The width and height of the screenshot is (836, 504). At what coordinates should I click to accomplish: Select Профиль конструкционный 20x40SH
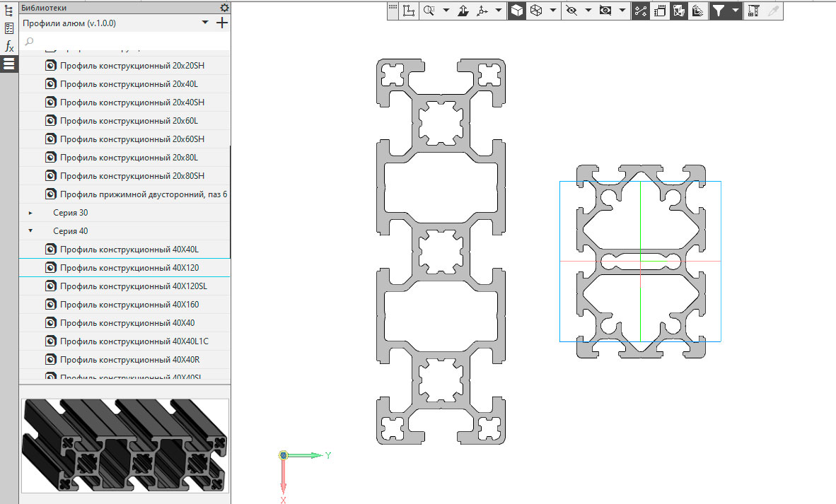coord(132,102)
